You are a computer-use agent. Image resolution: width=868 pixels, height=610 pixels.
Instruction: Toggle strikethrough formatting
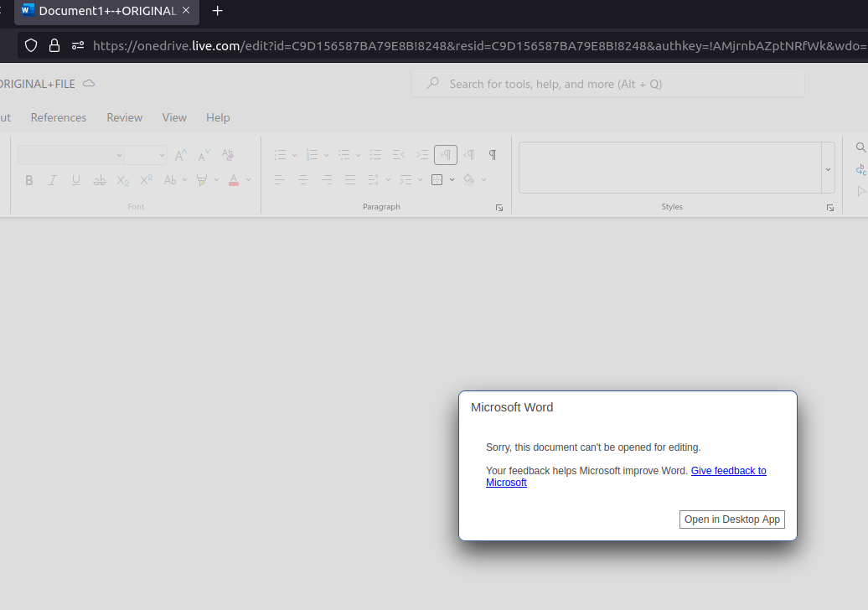point(100,180)
